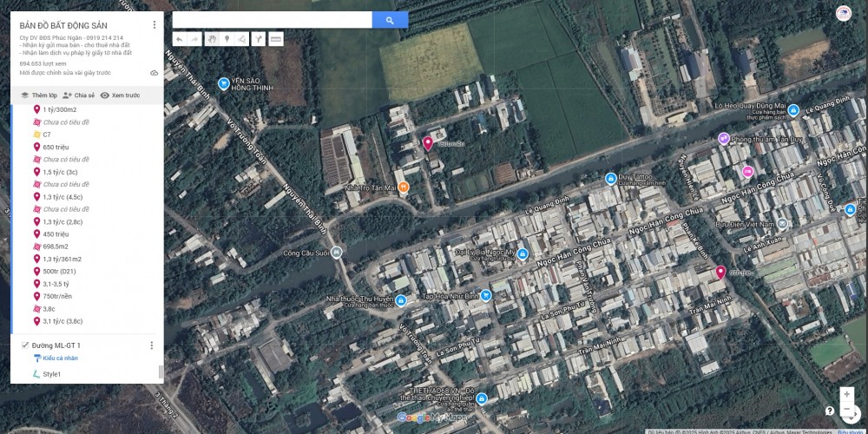Click in the map search field

[272, 20]
